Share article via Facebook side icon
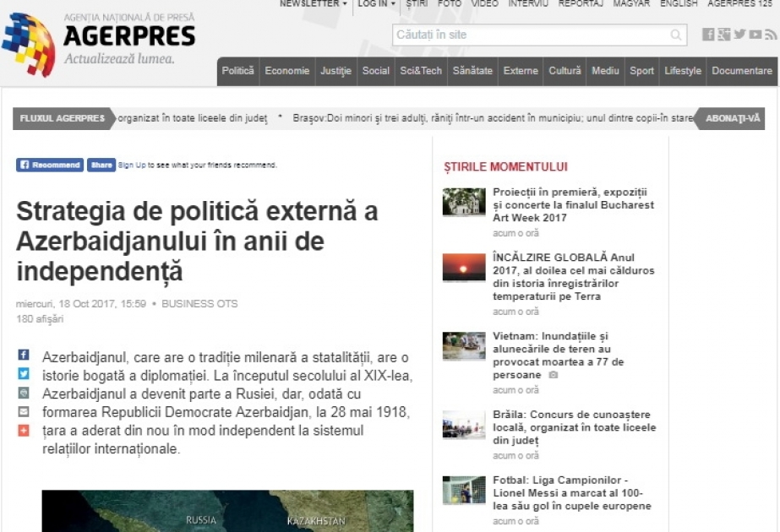This screenshot has height=532, width=780. 24,355
